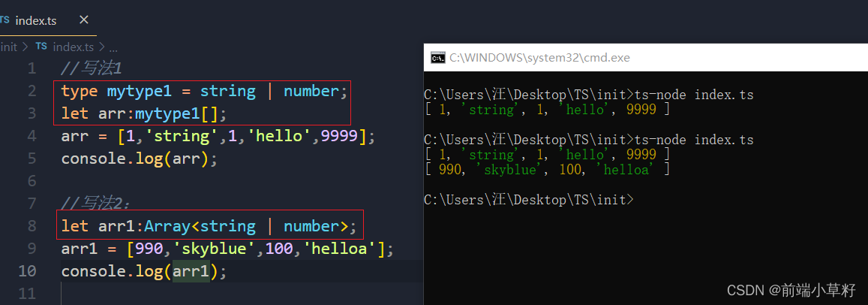
Task: Click the last empty cmd prompt line
Action: coord(529,200)
